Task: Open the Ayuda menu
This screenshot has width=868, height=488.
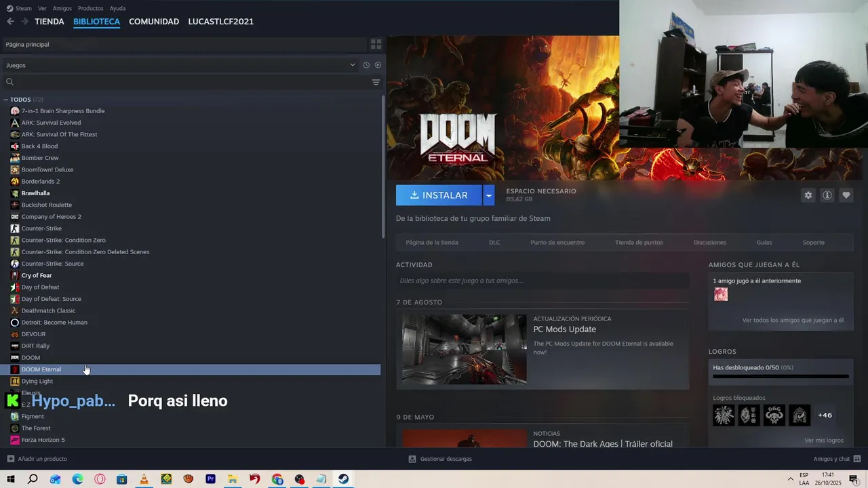Action: click(117, 8)
